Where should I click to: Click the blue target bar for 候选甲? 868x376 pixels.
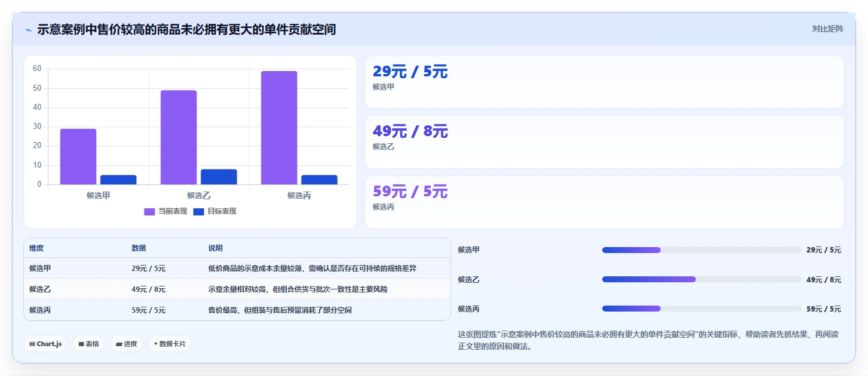[x=118, y=180]
